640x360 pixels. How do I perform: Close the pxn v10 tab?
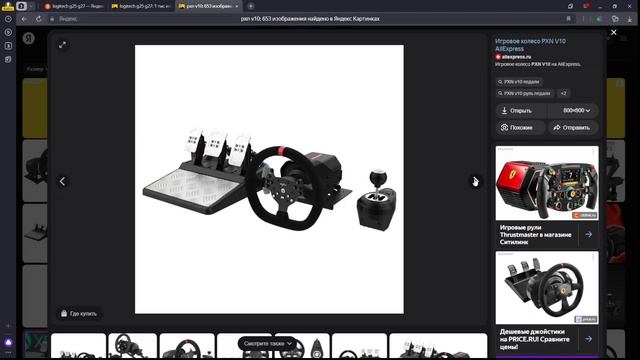pos(237,6)
